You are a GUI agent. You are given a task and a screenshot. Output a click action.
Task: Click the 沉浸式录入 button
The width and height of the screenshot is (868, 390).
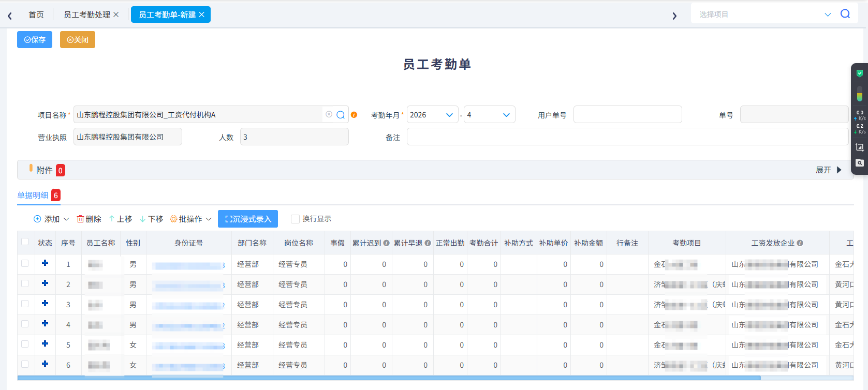tap(248, 219)
